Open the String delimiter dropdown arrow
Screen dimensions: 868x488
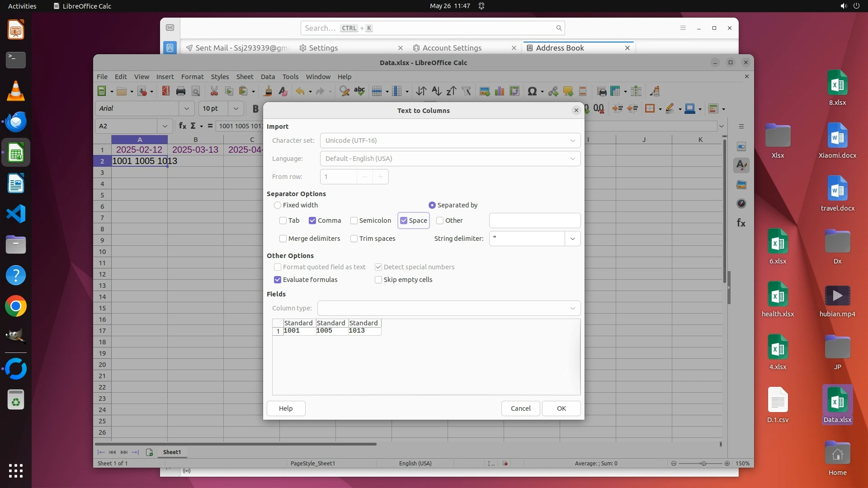point(572,239)
